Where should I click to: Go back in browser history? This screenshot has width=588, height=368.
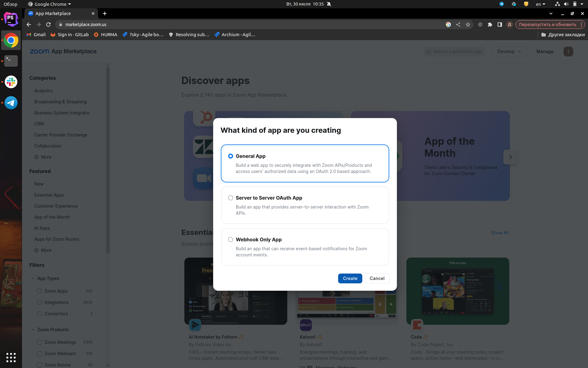click(29, 25)
